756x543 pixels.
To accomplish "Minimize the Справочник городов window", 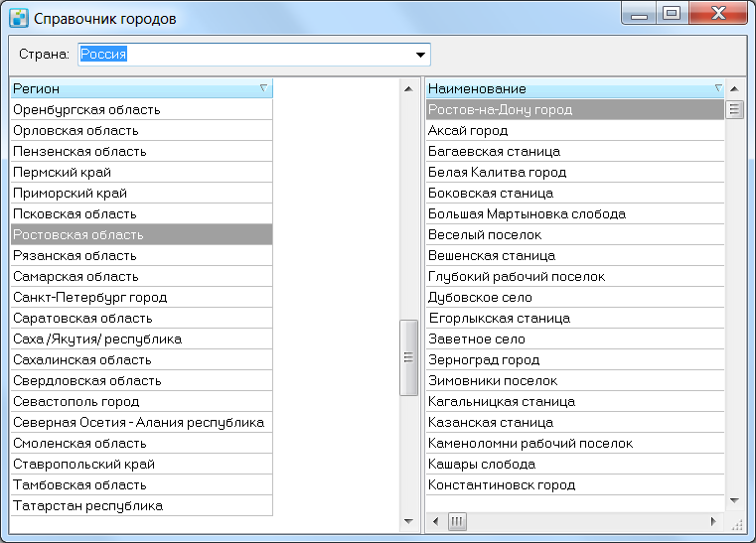I will tap(639, 14).
